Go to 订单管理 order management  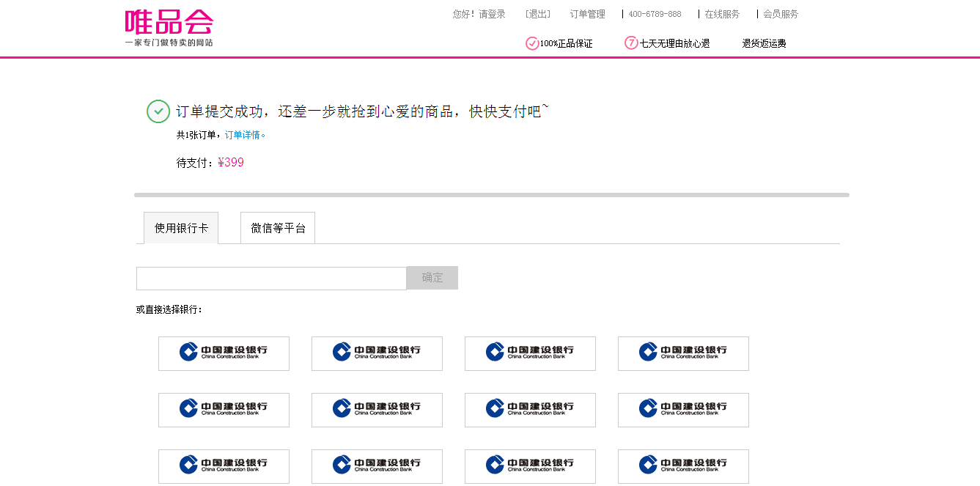coord(588,14)
